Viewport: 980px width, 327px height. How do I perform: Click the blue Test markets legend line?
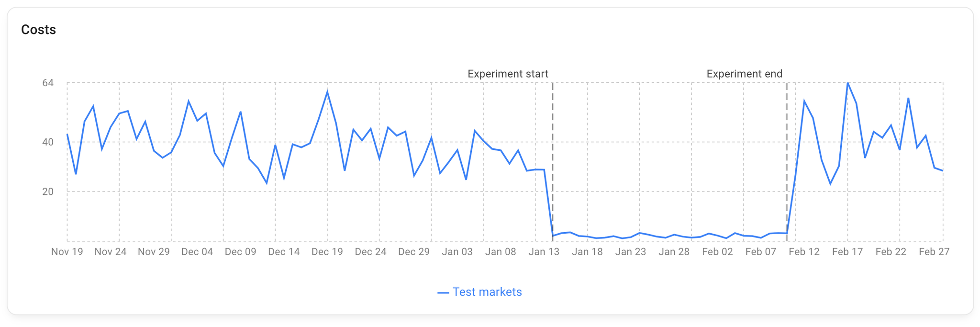pyautogui.click(x=443, y=293)
